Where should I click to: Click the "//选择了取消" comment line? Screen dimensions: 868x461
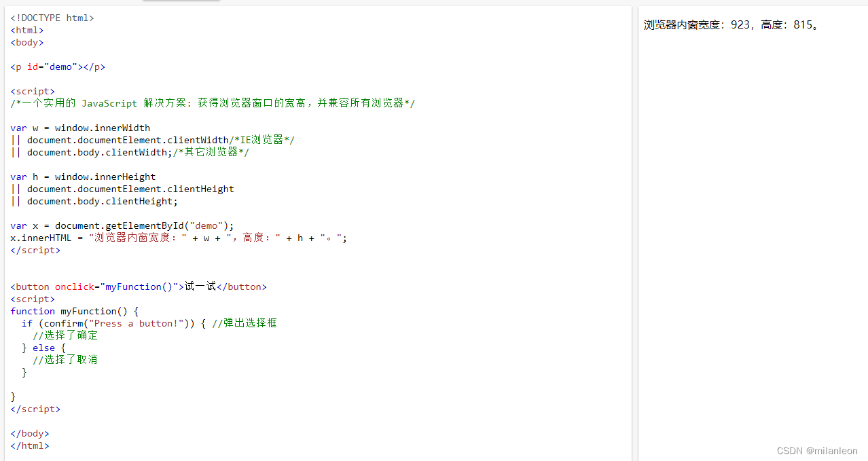[x=65, y=360]
